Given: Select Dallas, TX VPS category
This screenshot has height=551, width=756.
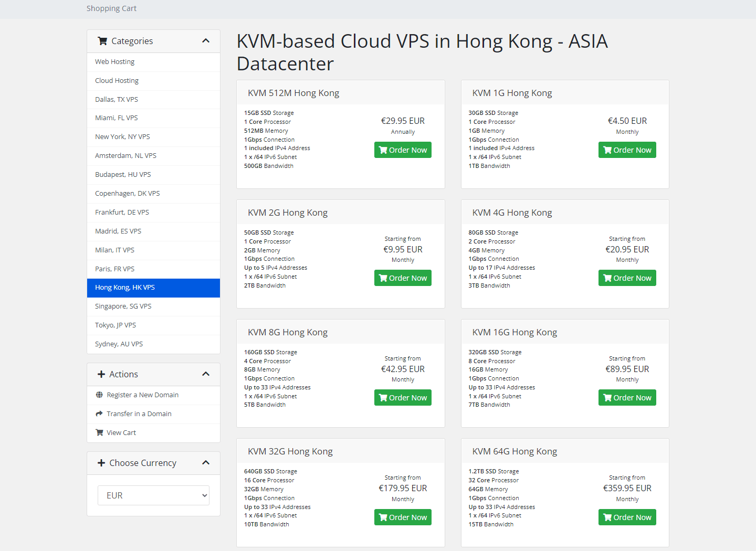Looking at the screenshot, I should (153, 100).
